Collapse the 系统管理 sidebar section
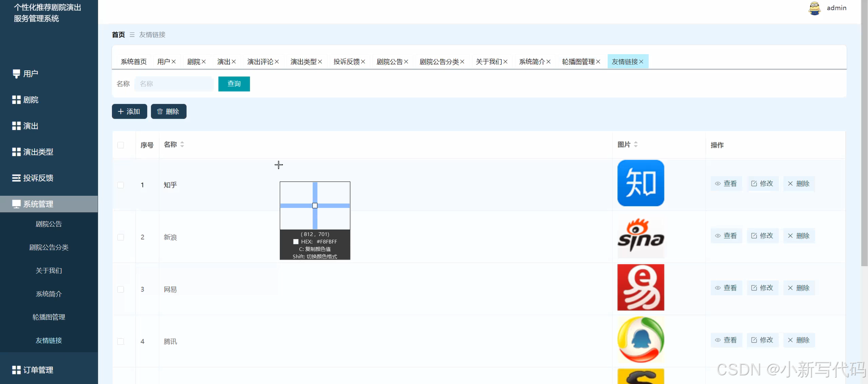This screenshot has height=384, width=868. (49, 204)
